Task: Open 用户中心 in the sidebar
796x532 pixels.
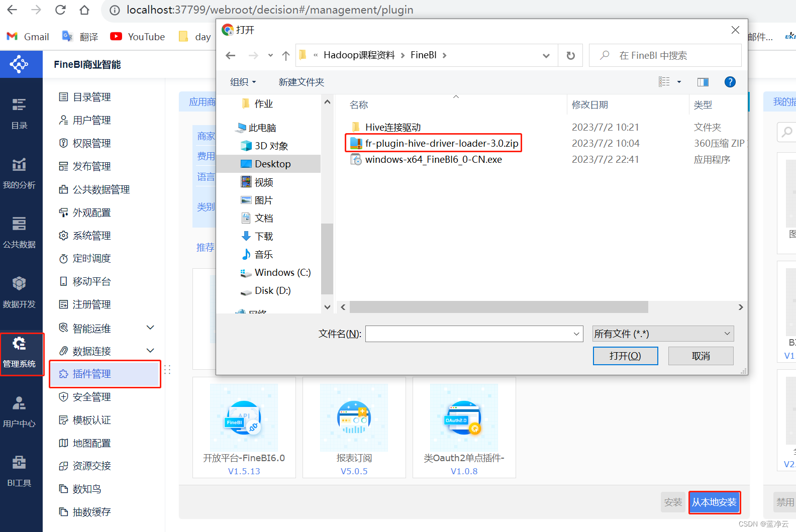Action: click(x=19, y=412)
